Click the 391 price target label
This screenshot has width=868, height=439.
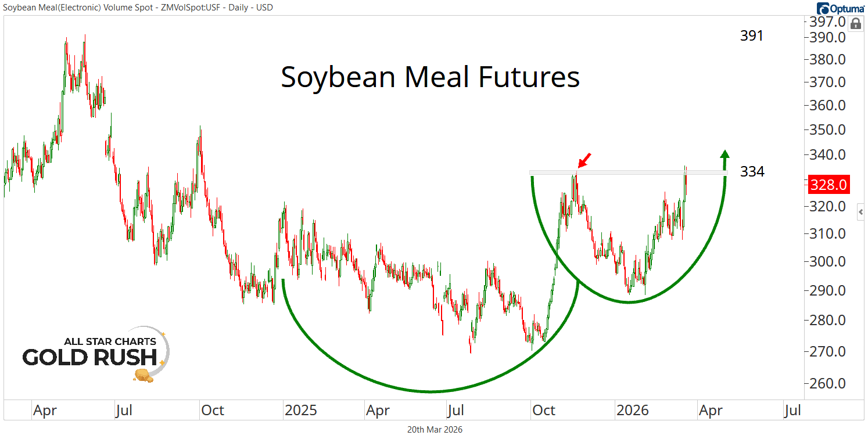[751, 36]
